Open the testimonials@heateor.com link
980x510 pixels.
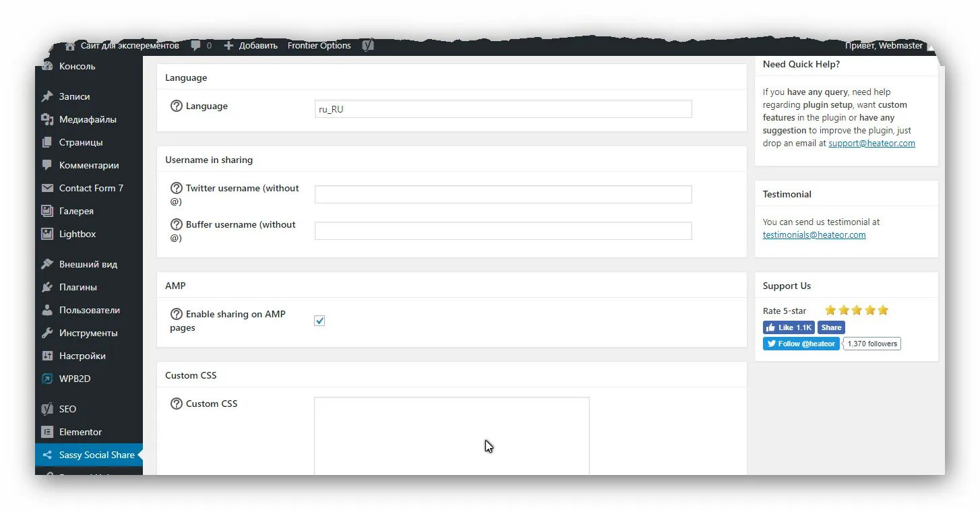pos(814,234)
